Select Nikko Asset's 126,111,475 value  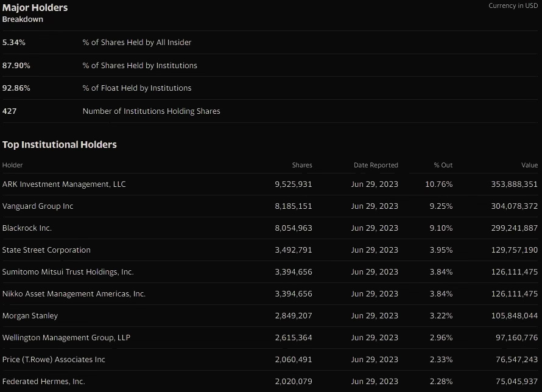(515, 294)
